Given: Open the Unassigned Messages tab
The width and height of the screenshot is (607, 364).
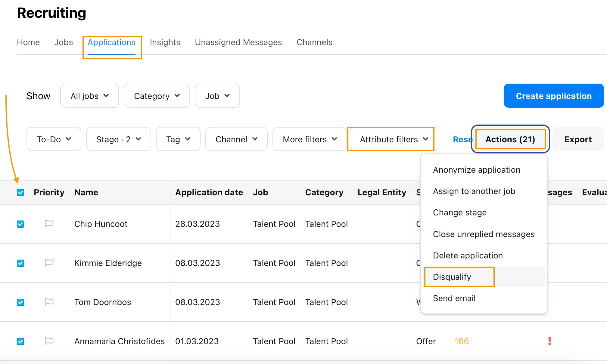Looking at the screenshot, I should click(238, 42).
